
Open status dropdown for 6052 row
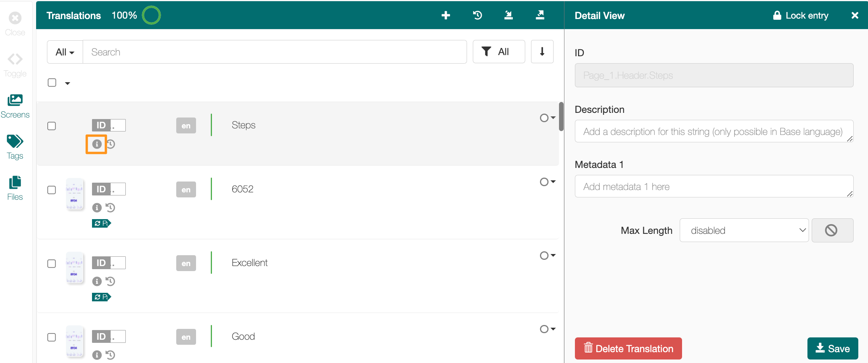pos(548,182)
